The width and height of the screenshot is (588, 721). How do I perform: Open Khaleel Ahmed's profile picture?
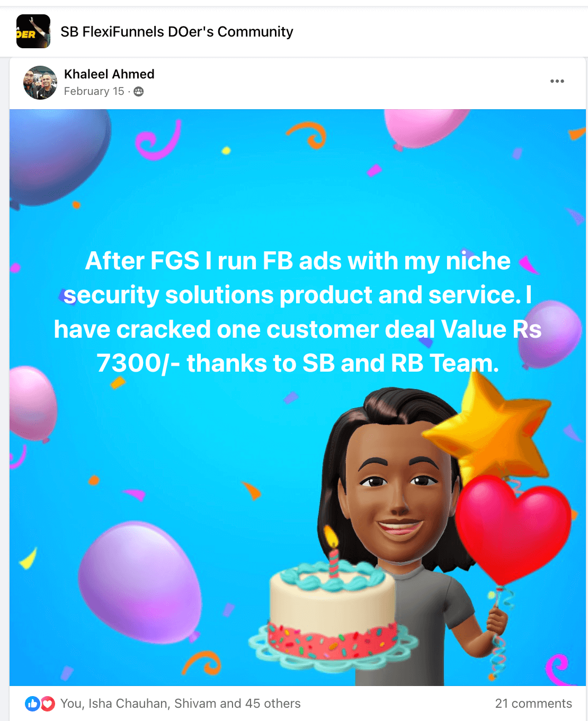click(40, 83)
